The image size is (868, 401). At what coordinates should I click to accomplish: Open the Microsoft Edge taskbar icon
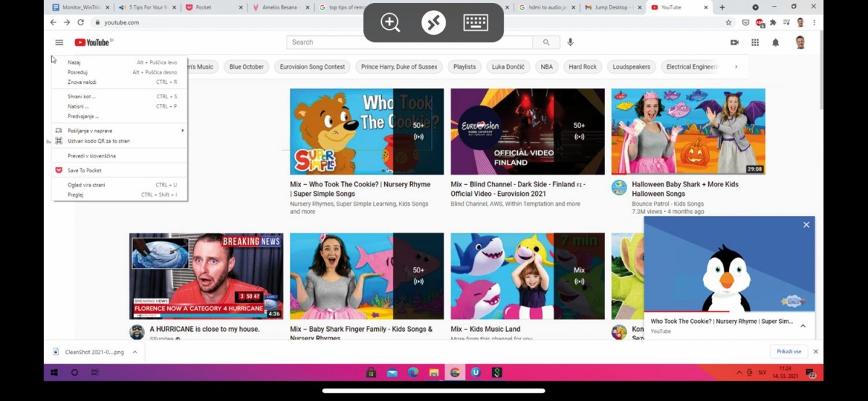(413, 373)
